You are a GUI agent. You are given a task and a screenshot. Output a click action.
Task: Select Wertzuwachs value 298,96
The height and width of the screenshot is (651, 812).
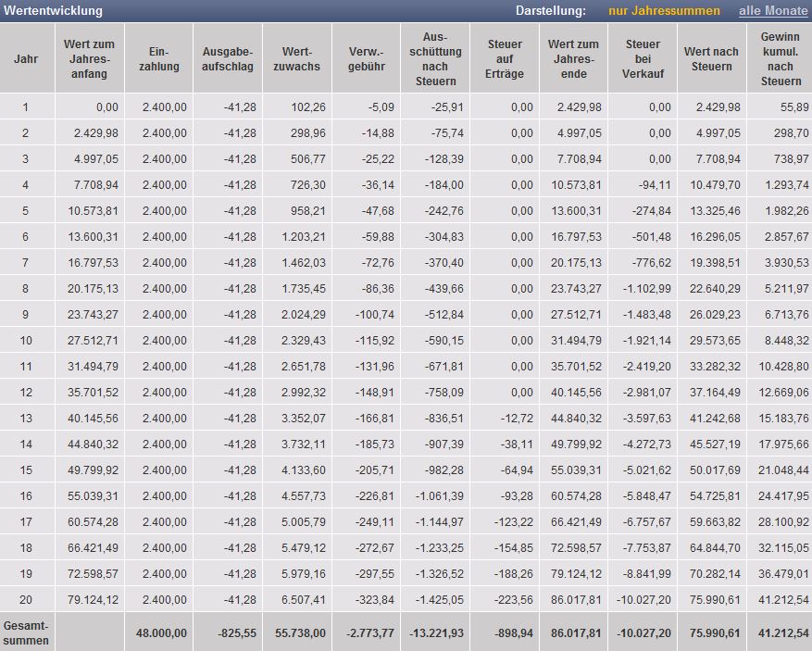coord(308,133)
